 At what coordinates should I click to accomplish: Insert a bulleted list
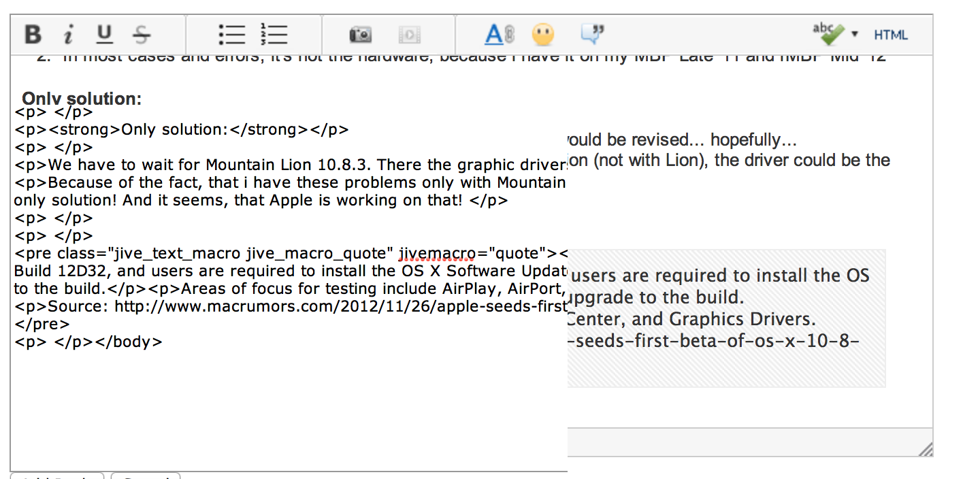tap(232, 34)
